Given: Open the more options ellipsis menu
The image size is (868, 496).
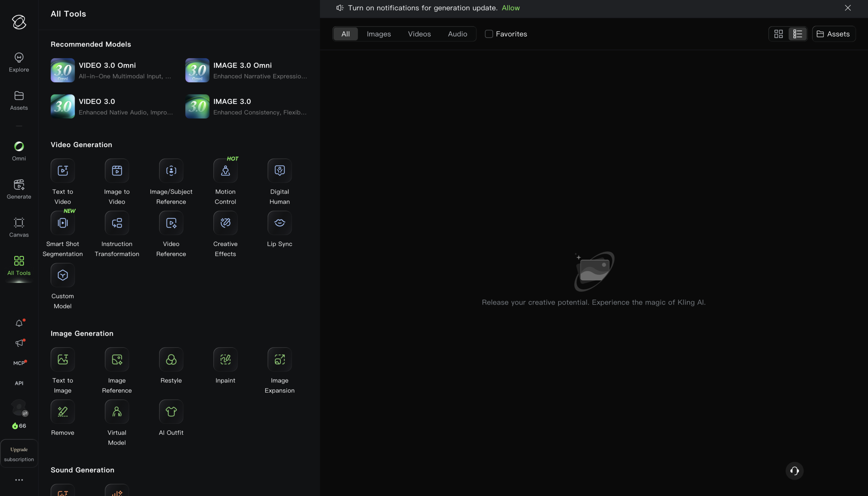Looking at the screenshot, I should click(19, 480).
